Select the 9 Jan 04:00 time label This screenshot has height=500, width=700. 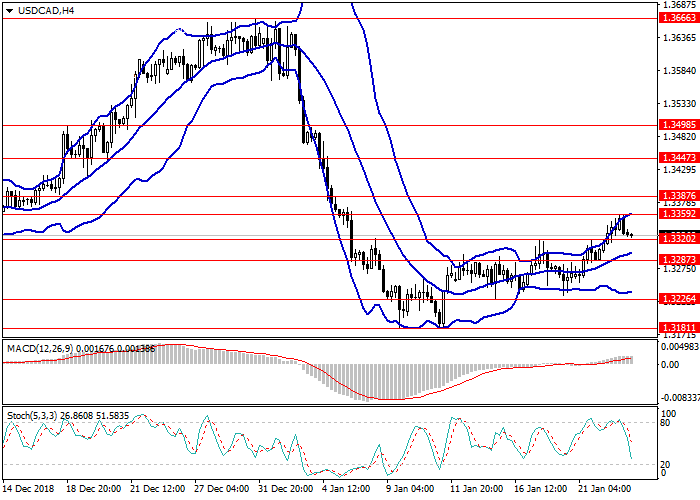pos(411,489)
